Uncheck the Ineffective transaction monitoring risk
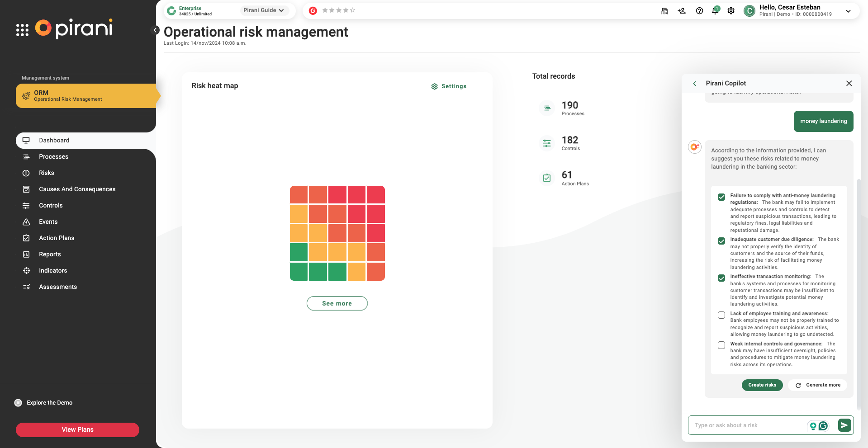Image resolution: width=868 pixels, height=448 pixels. (721, 278)
